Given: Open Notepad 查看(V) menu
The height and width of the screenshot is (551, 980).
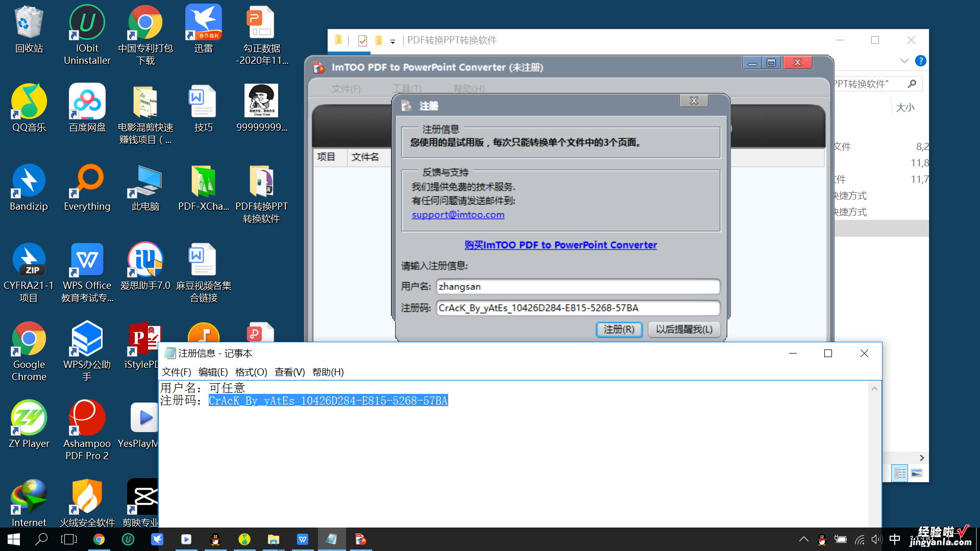Looking at the screenshot, I should [x=289, y=372].
